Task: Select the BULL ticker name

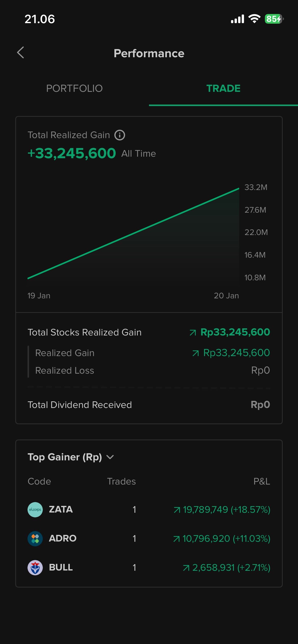Action: (61, 567)
